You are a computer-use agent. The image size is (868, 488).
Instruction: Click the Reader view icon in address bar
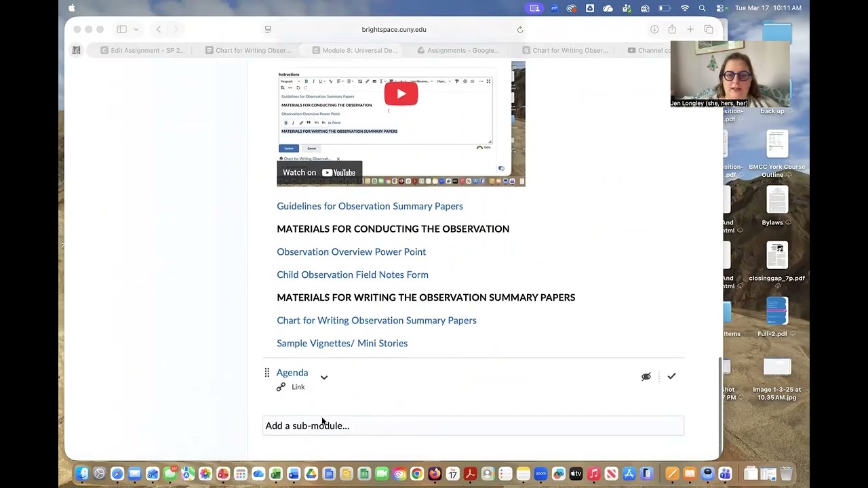(x=268, y=29)
